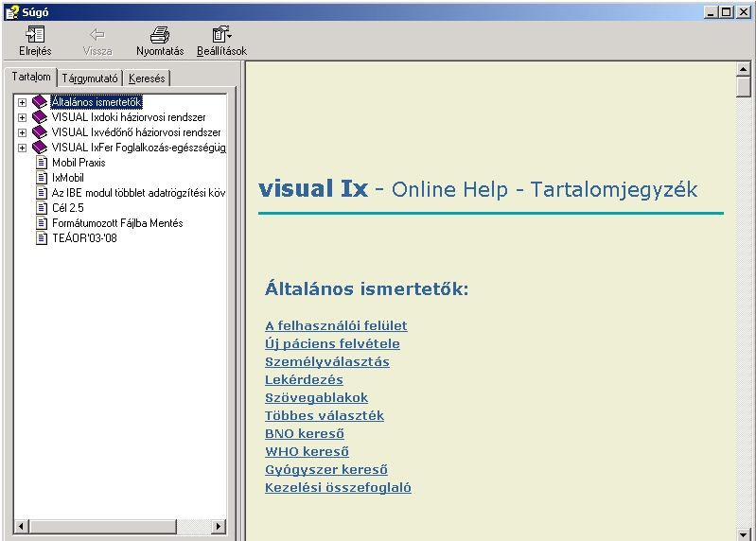Switch to the Tárgymutató tab
Screen dimensions: 756x541
pos(89,79)
